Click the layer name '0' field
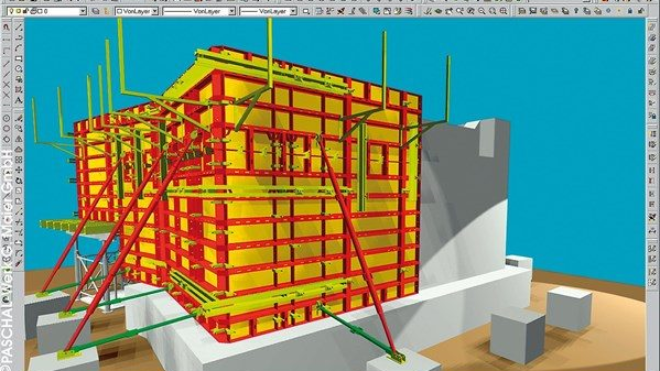This screenshot has width=660, height=371. (45, 11)
